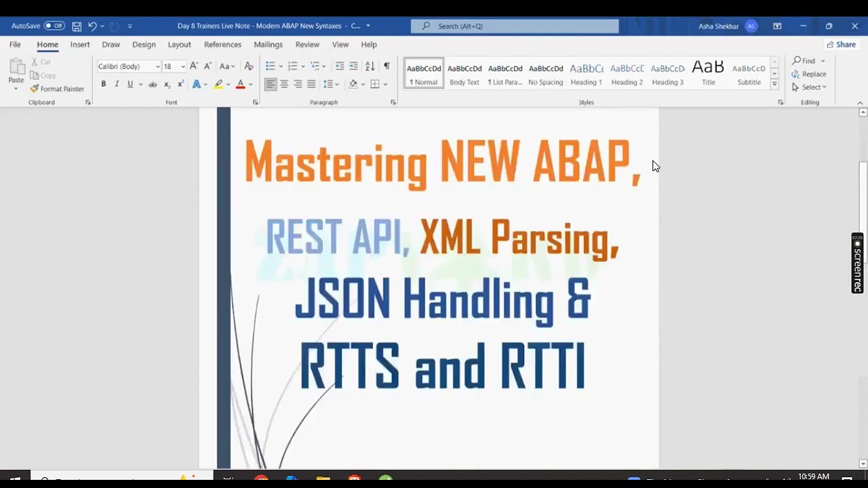The image size is (868, 488).
Task: Toggle bold formatting
Action: click(x=103, y=84)
